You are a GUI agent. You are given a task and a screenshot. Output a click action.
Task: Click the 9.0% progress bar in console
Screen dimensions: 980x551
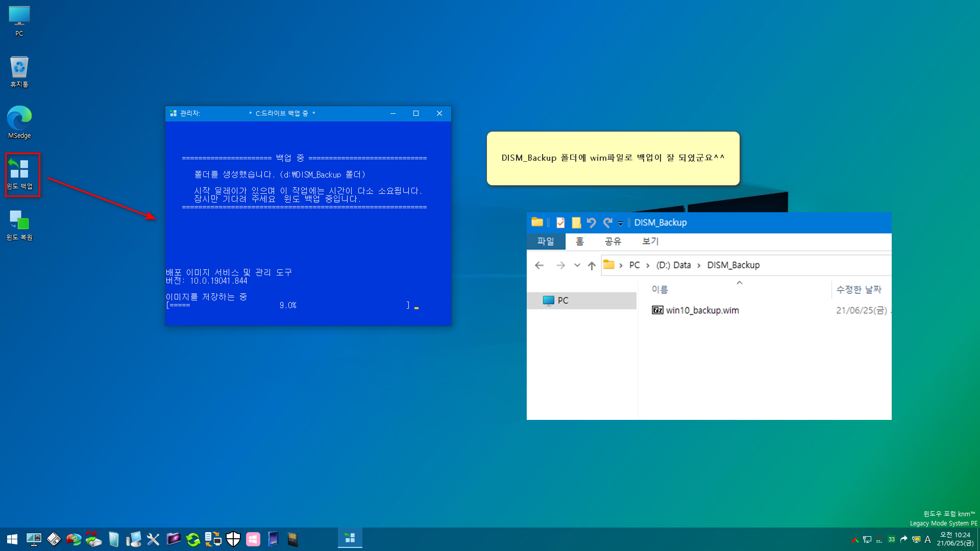[288, 305]
